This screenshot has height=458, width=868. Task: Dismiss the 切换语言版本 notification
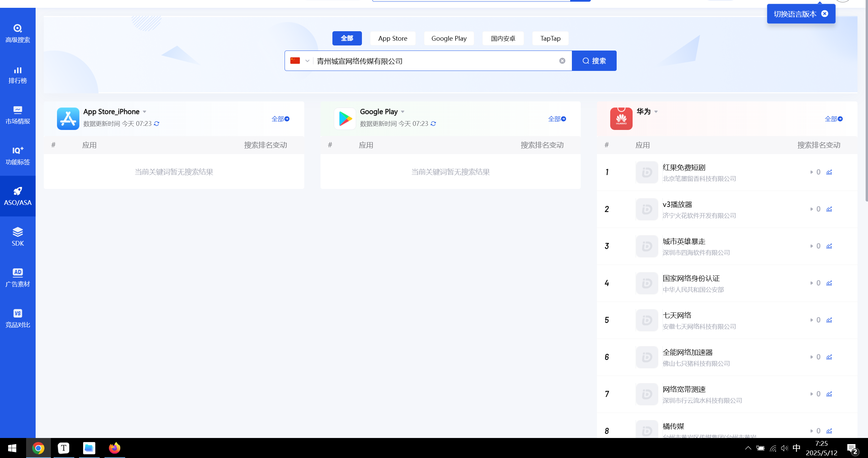824,14
